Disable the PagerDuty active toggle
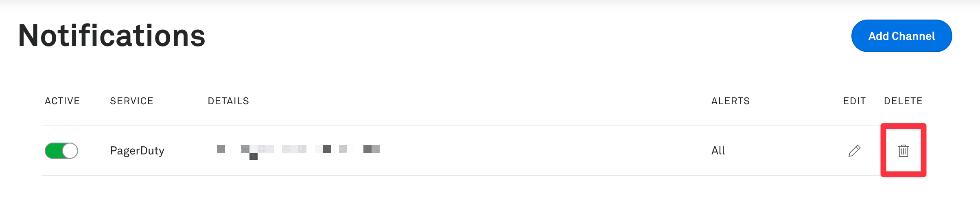Viewport: 980px width, 198px height. pos(61,151)
